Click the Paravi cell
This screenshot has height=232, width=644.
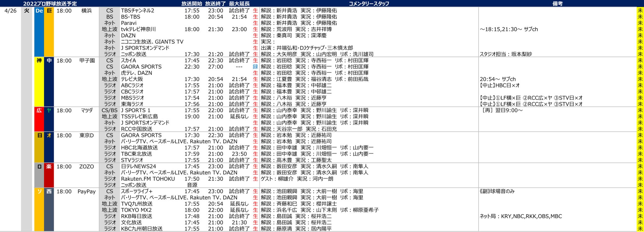(x=129, y=23)
